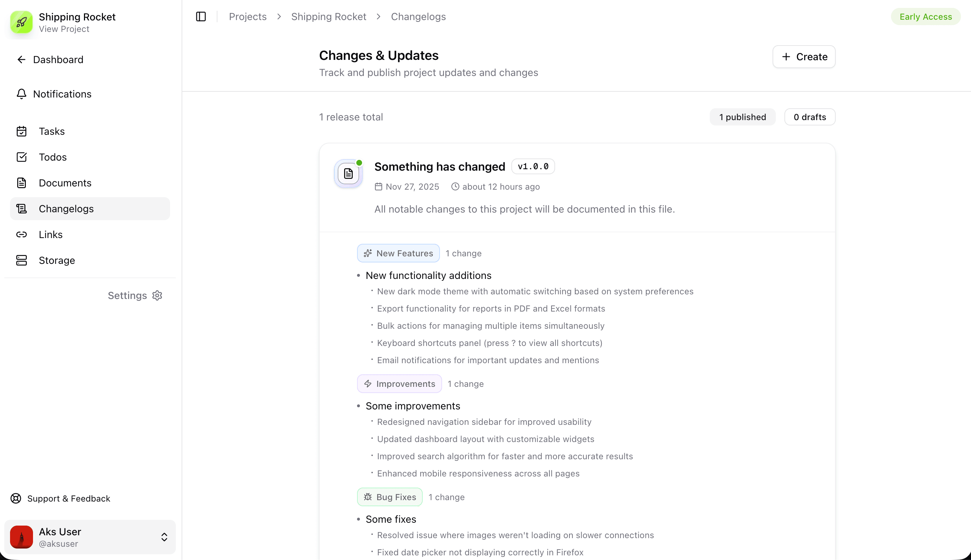Expand the Bug Fixes category section
The height and width of the screenshot is (560, 971).
[x=389, y=497]
